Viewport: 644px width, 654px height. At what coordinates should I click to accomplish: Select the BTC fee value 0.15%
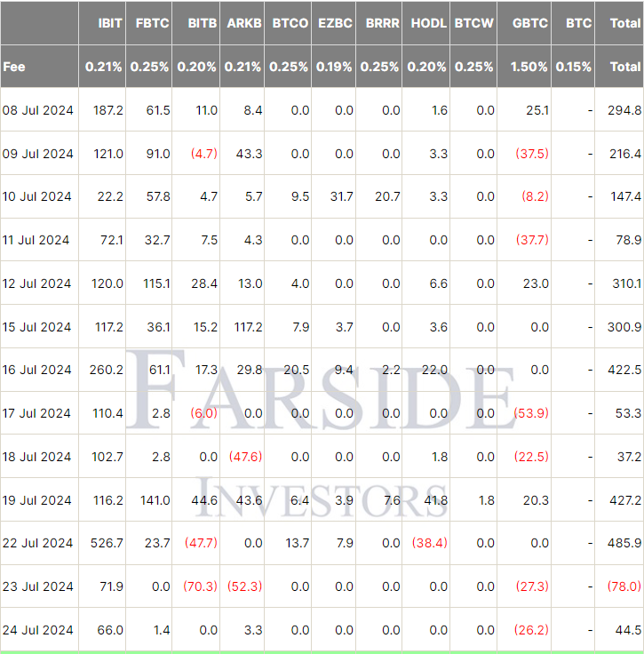click(x=574, y=67)
